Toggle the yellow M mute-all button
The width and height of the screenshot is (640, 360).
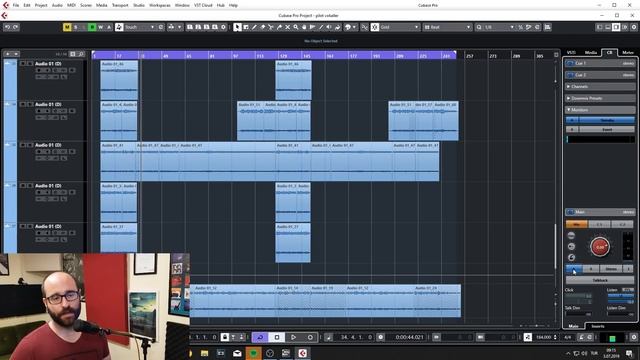[x=67, y=27]
